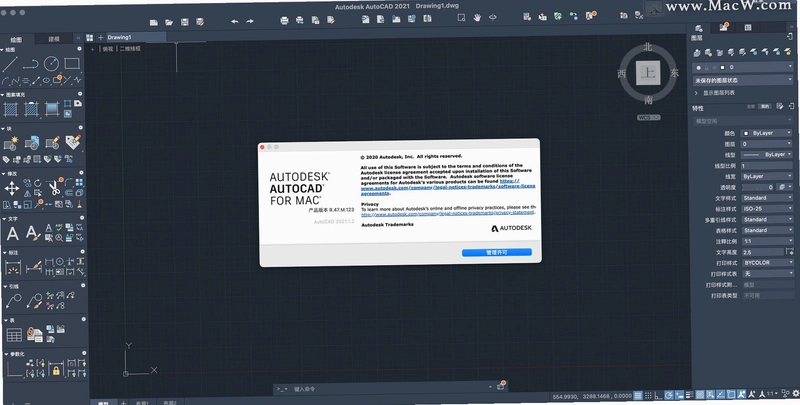
Task: Click the Redo arrow in toolbar
Action: (250, 21)
